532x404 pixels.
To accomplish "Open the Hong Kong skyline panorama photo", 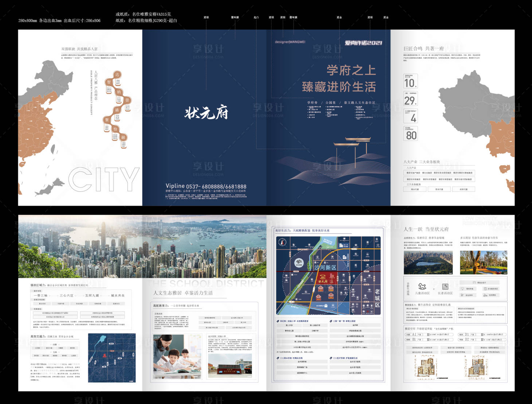I will (x=142, y=246).
